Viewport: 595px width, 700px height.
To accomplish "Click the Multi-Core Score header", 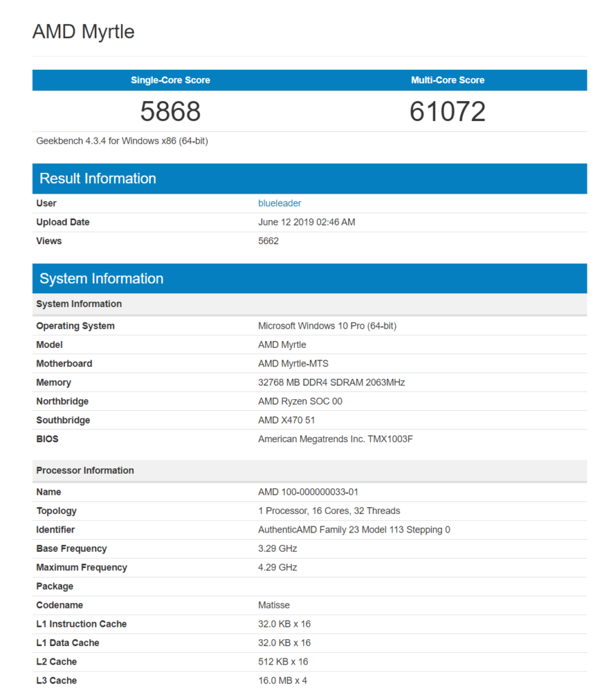I will (447, 80).
